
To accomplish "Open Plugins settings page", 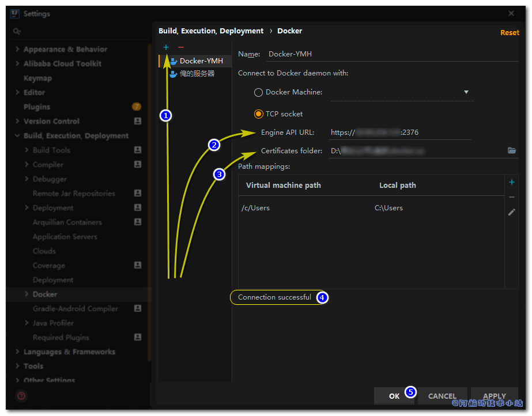I will (37, 107).
